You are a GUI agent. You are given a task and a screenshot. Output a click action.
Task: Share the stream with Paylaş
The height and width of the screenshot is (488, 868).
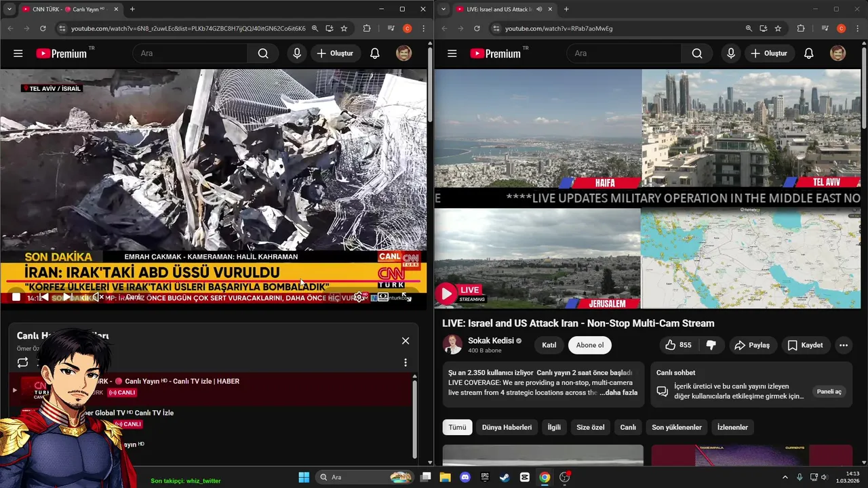coord(753,345)
